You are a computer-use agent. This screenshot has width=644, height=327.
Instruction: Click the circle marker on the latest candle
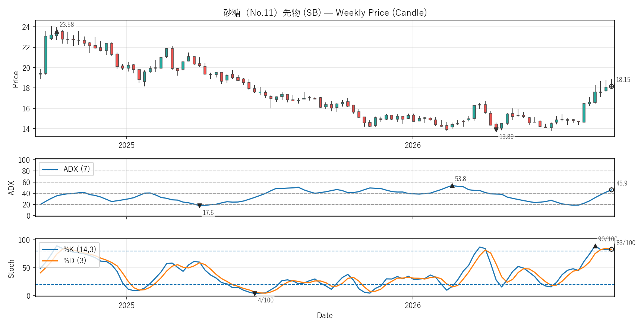(x=612, y=86)
